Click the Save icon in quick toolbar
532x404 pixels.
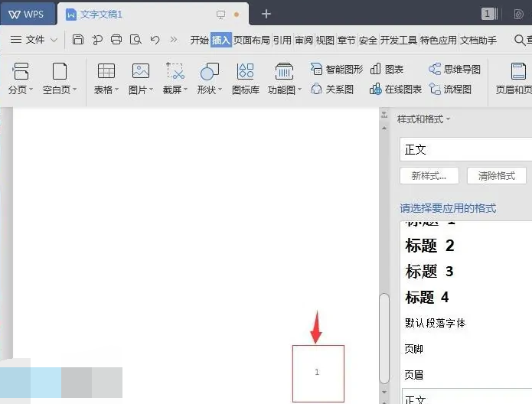tap(78, 40)
